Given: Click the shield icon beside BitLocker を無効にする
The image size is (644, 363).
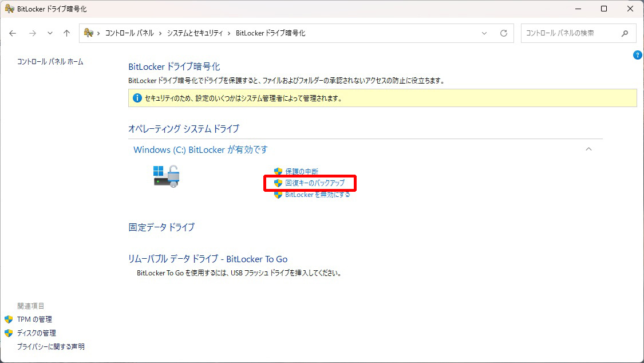Looking at the screenshot, I should tap(278, 195).
